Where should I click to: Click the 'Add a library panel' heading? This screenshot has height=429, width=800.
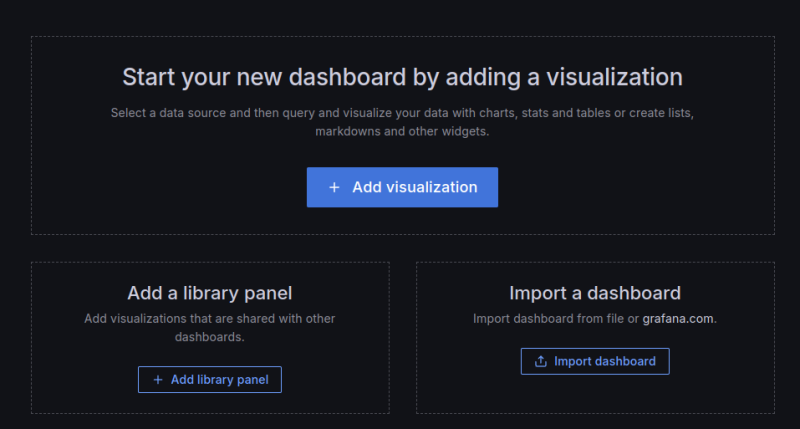[x=210, y=293]
